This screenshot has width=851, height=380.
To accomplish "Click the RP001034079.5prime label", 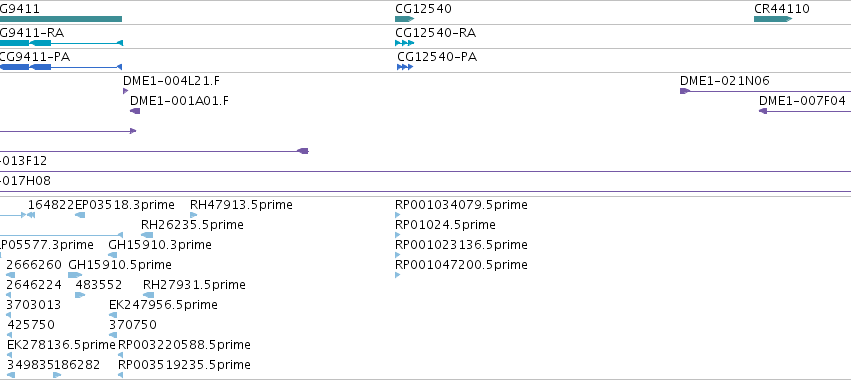I will [x=461, y=205].
